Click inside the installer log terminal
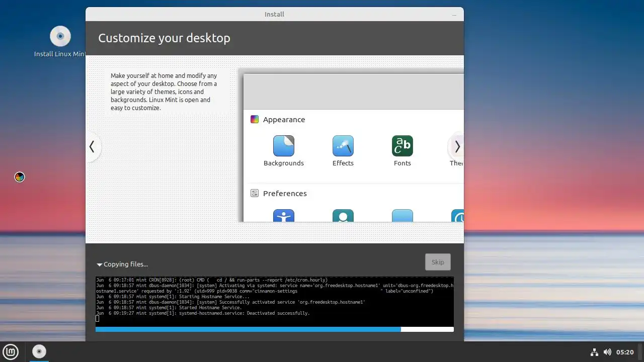The height and width of the screenshot is (362, 644). (x=275, y=302)
